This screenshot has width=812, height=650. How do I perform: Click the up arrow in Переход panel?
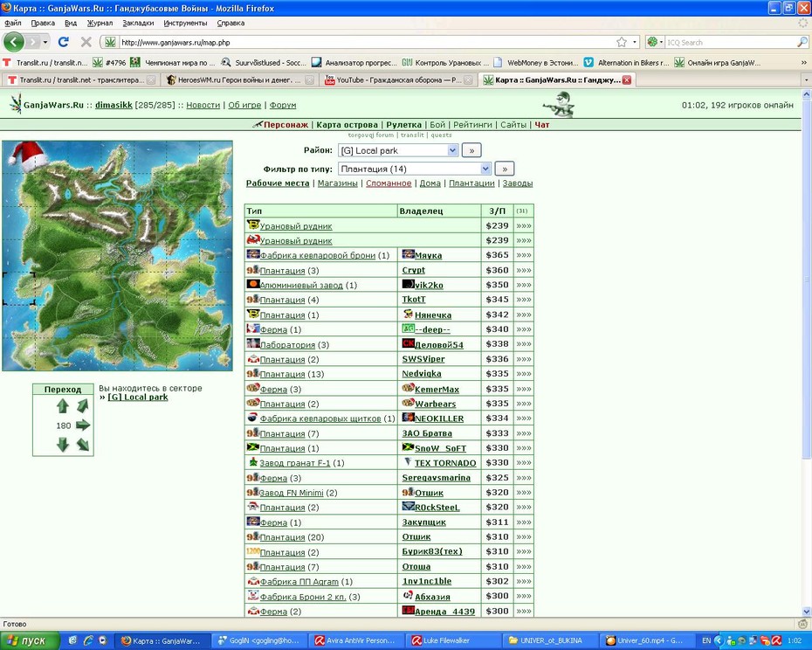(63, 406)
